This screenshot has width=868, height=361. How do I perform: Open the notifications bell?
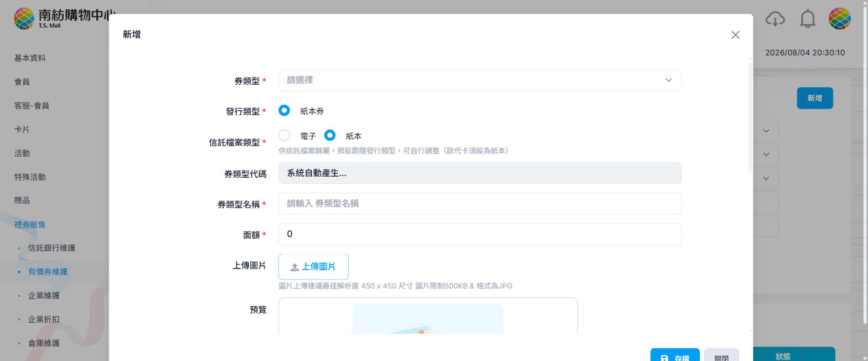[x=808, y=19]
